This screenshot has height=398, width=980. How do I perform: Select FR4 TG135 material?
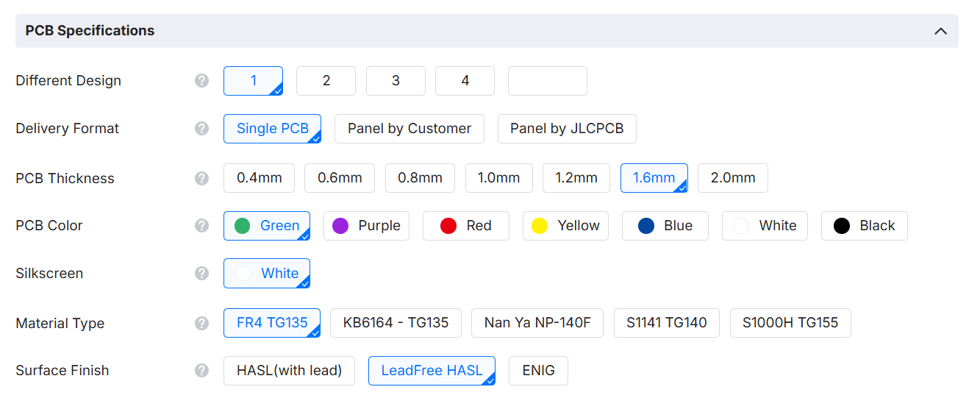tap(272, 323)
